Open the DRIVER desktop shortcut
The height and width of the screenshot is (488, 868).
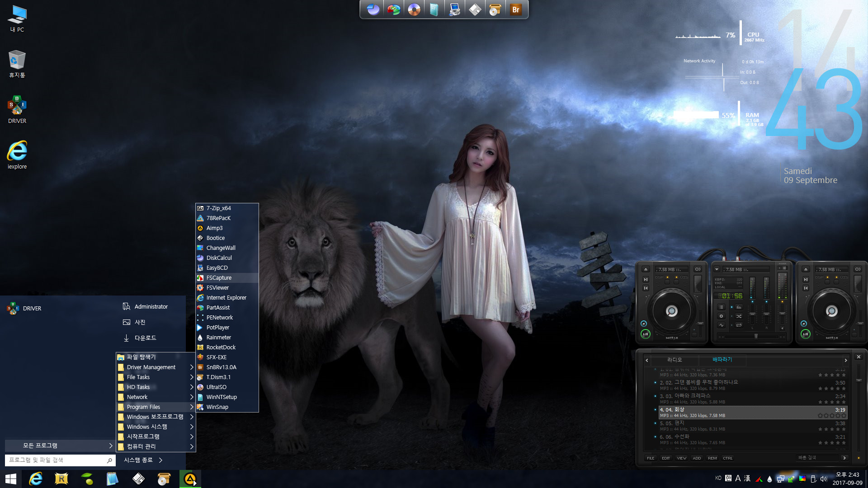coord(17,109)
